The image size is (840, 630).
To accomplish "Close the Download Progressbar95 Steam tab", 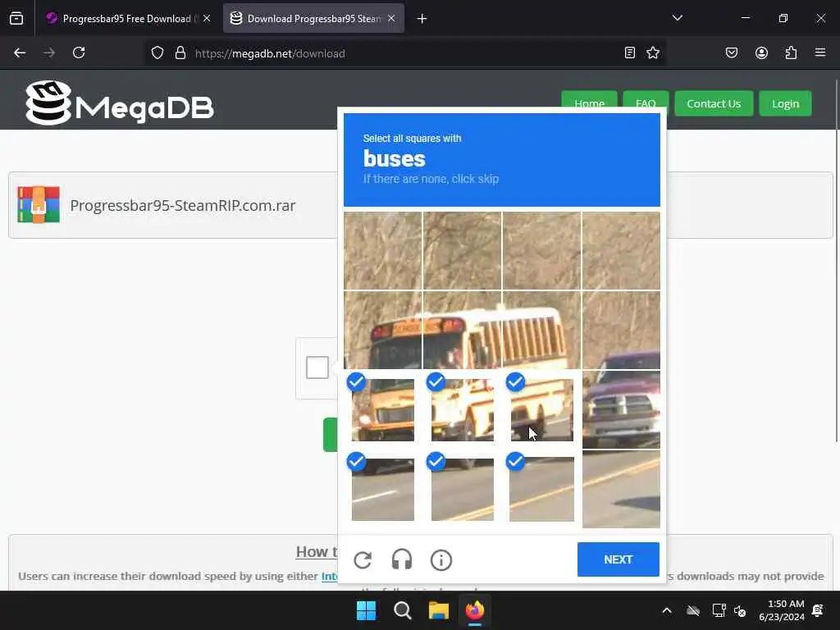I will [x=391, y=19].
